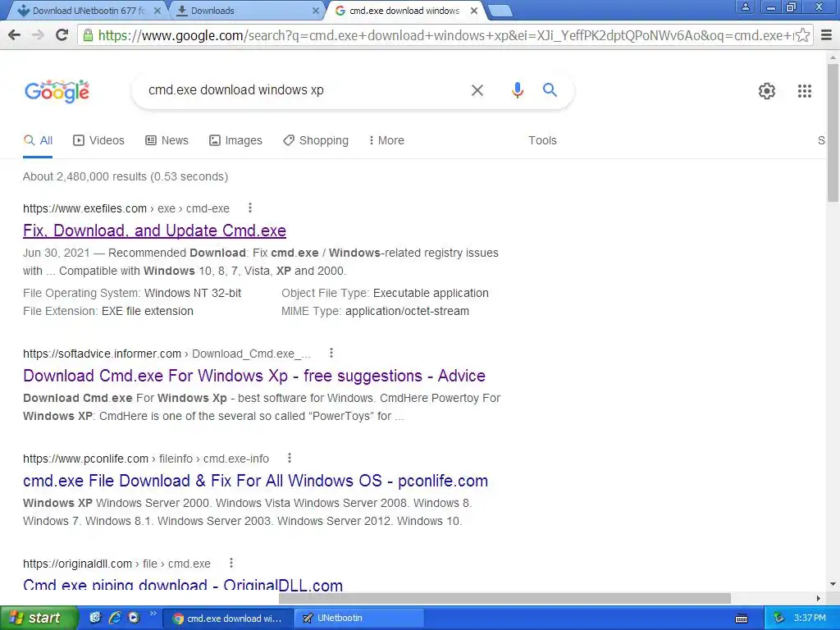
Task: Click About 2,480,000 results text
Action: pos(126,176)
